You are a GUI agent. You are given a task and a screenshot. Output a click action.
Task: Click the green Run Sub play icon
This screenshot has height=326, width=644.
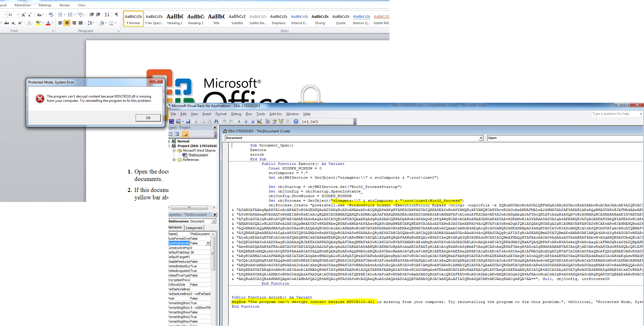(x=239, y=121)
